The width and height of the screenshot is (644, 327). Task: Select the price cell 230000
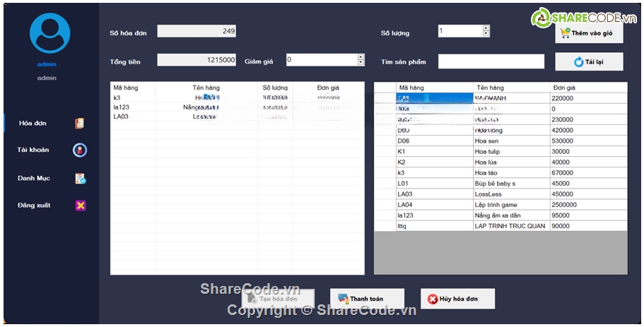pyautogui.click(x=588, y=119)
